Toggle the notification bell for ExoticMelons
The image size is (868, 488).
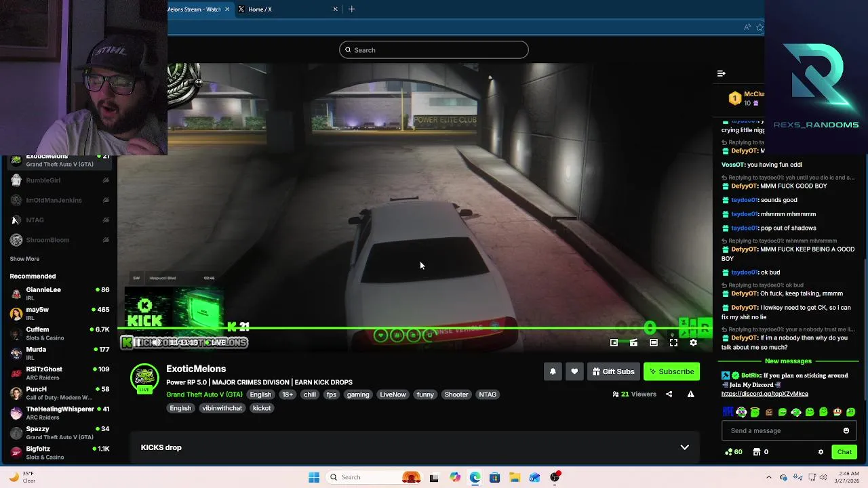click(x=553, y=371)
